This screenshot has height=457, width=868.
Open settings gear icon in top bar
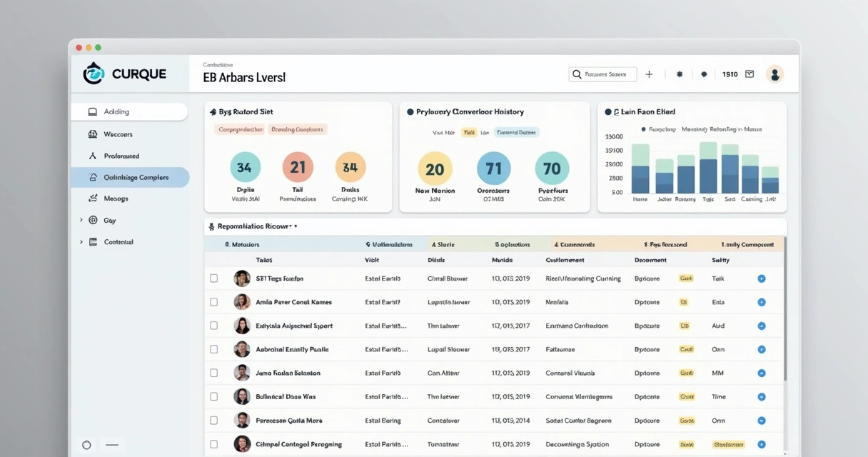[680, 74]
